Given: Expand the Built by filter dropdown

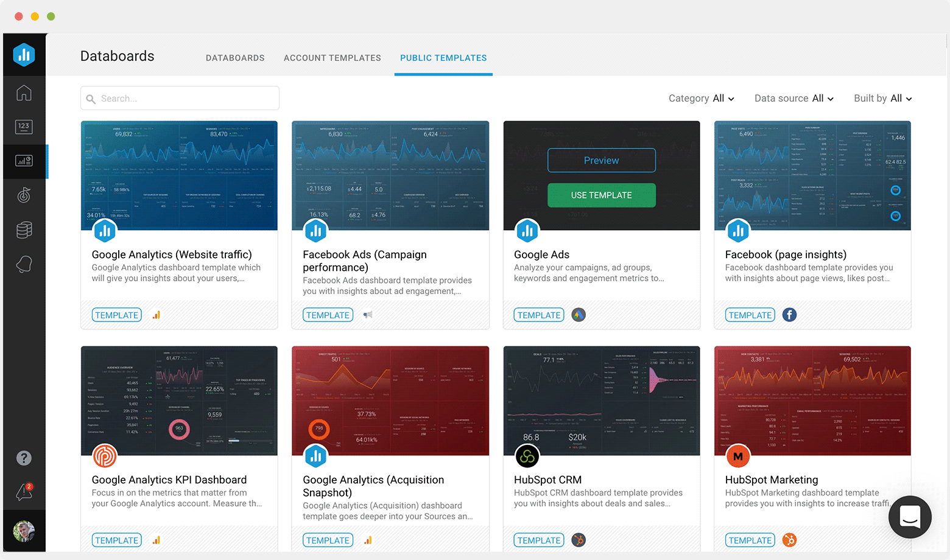Looking at the screenshot, I should pyautogui.click(x=882, y=99).
